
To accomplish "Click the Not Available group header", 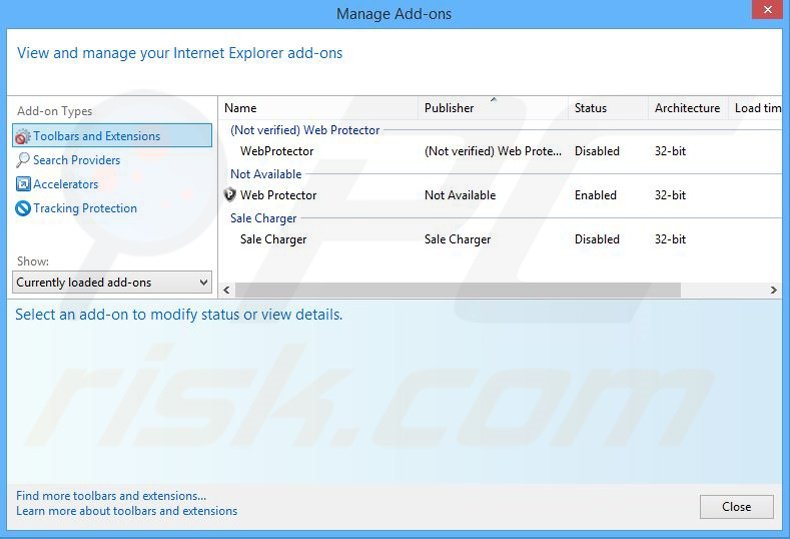I will (x=266, y=174).
